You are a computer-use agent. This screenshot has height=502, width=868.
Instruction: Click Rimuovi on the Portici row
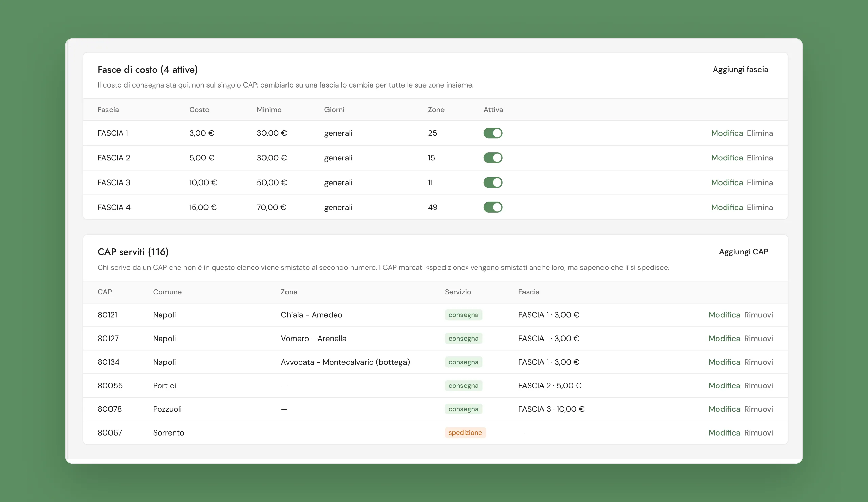click(x=758, y=386)
